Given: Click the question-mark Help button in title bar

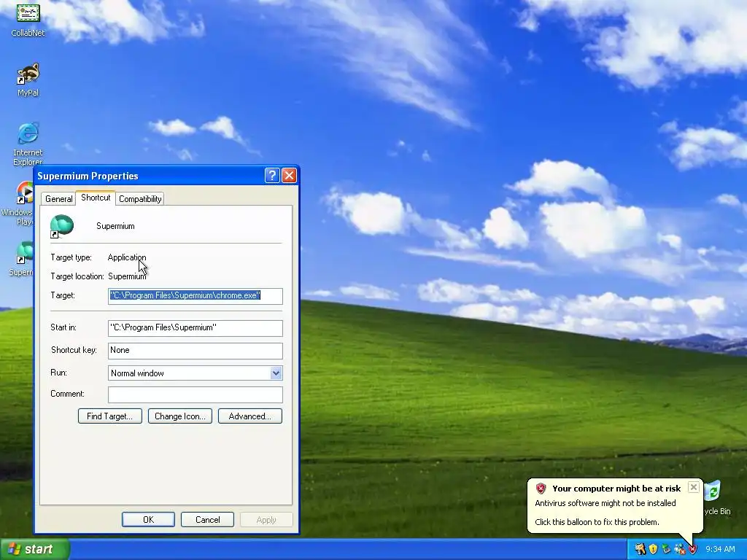Looking at the screenshot, I should click(x=271, y=175).
